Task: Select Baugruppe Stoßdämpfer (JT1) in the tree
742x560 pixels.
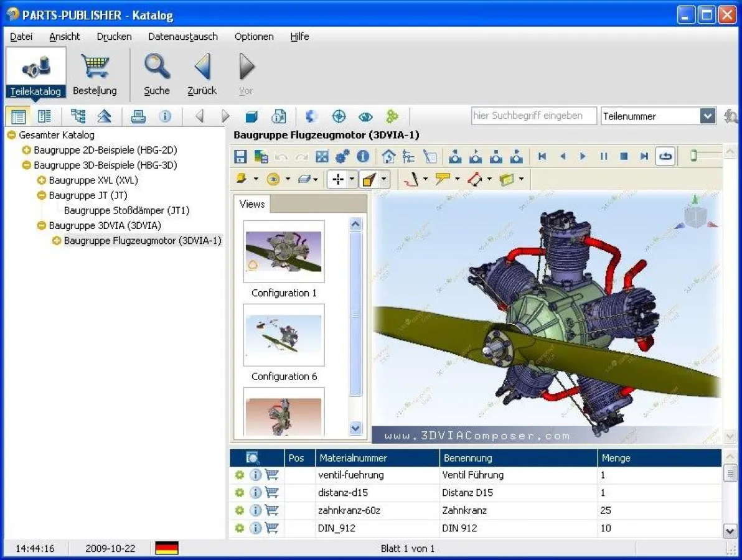Action: pos(125,210)
